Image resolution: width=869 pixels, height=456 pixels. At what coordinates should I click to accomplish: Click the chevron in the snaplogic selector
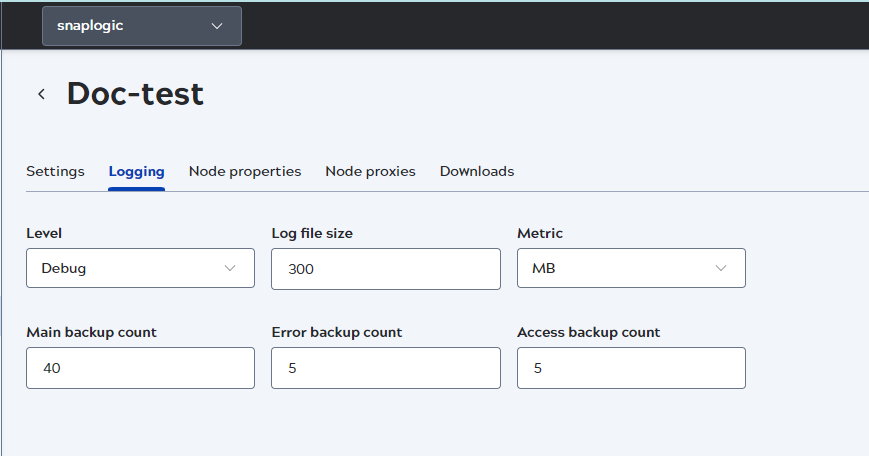(x=217, y=26)
